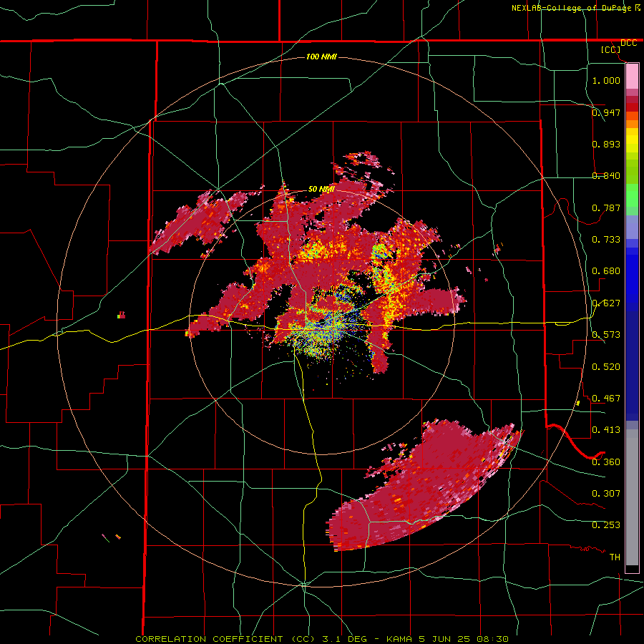644x644 pixels.
Task: Click the 0.253 scale value
Action: tap(606, 525)
